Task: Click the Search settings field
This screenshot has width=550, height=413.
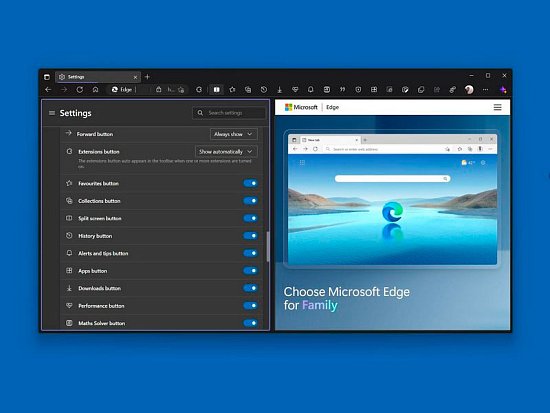Action: (x=229, y=113)
